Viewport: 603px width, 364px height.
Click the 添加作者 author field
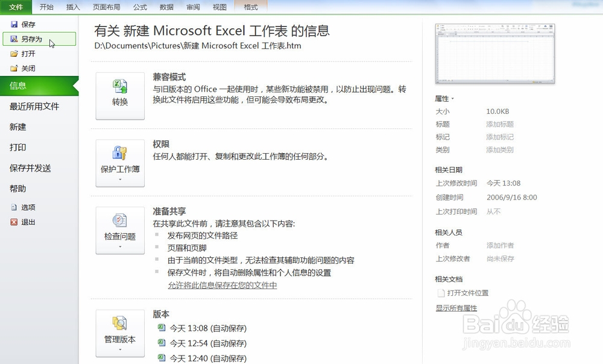[x=500, y=245]
